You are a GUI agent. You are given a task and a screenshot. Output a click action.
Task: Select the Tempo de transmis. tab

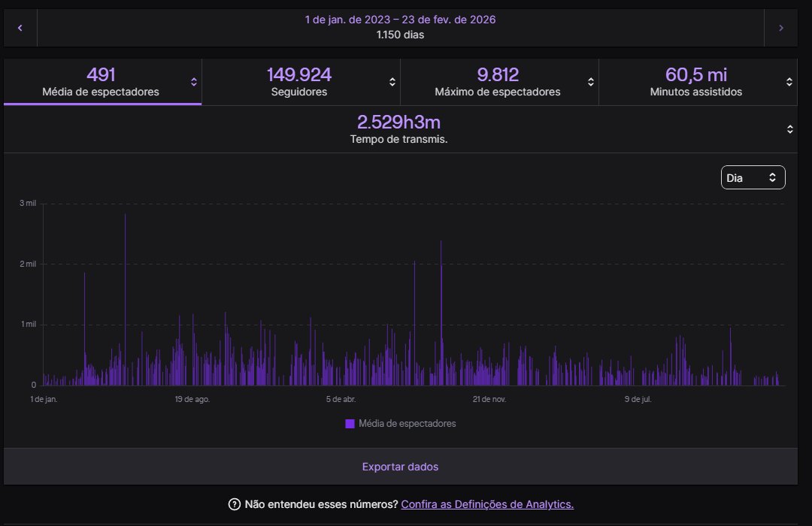(x=400, y=129)
